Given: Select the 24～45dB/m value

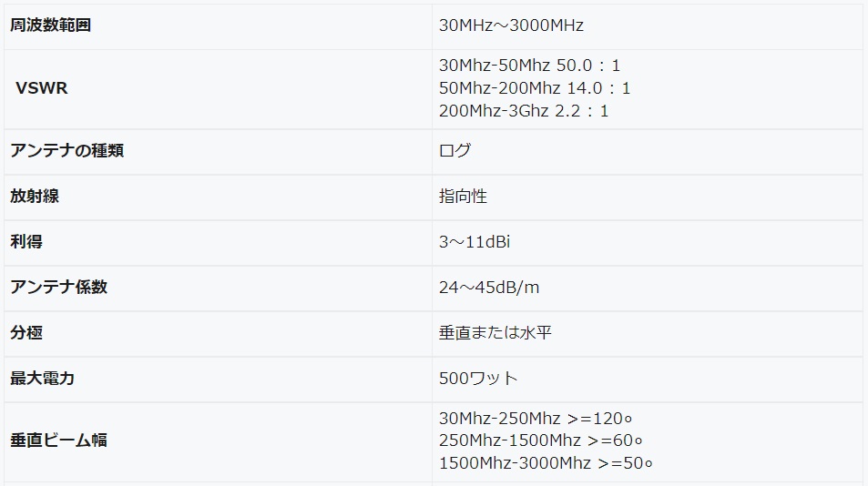Looking at the screenshot, I should [x=489, y=287].
